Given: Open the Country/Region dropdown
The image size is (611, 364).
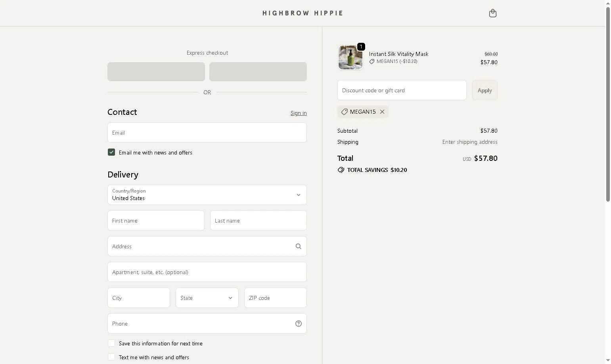Looking at the screenshot, I should pyautogui.click(x=207, y=195).
